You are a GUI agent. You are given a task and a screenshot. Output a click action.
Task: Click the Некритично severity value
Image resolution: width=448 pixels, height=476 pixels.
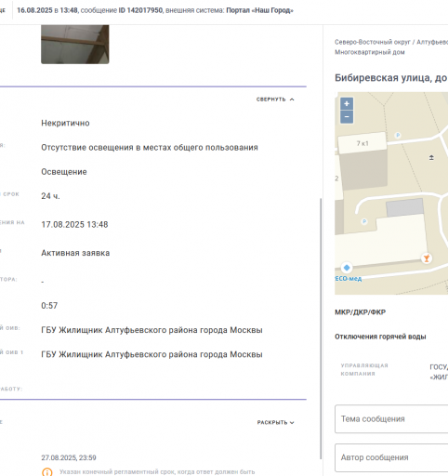click(x=65, y=123)
